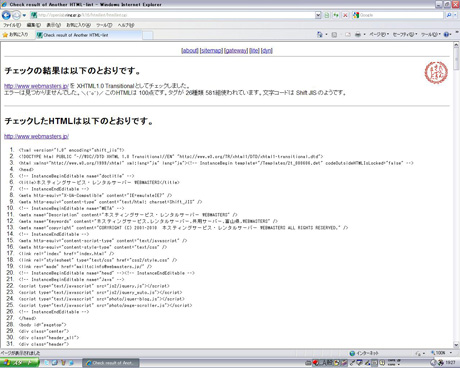This screenshot has height=368, width=460.
Task: Click the インターネット zone status indicator
Action: tap(364, 353)
